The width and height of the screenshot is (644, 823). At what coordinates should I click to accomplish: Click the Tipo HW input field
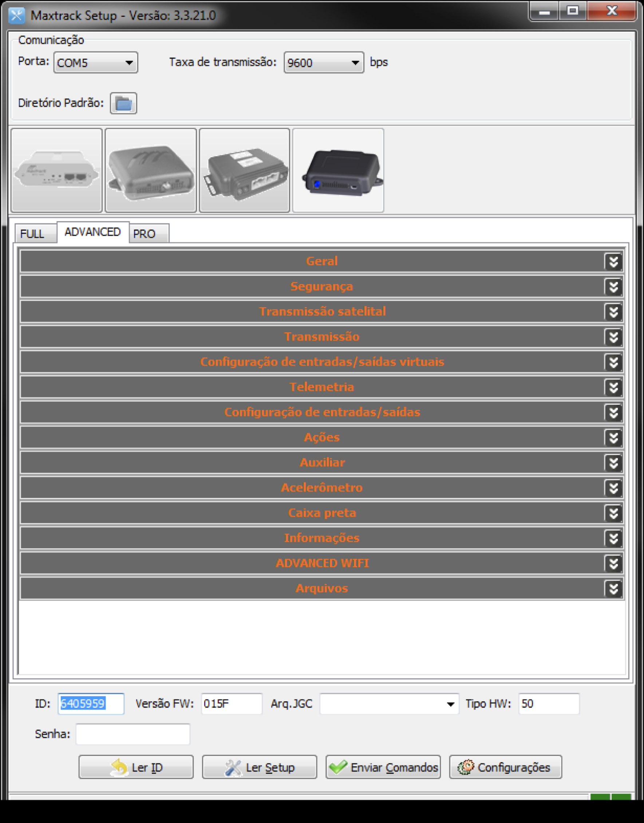pos(549,704)
